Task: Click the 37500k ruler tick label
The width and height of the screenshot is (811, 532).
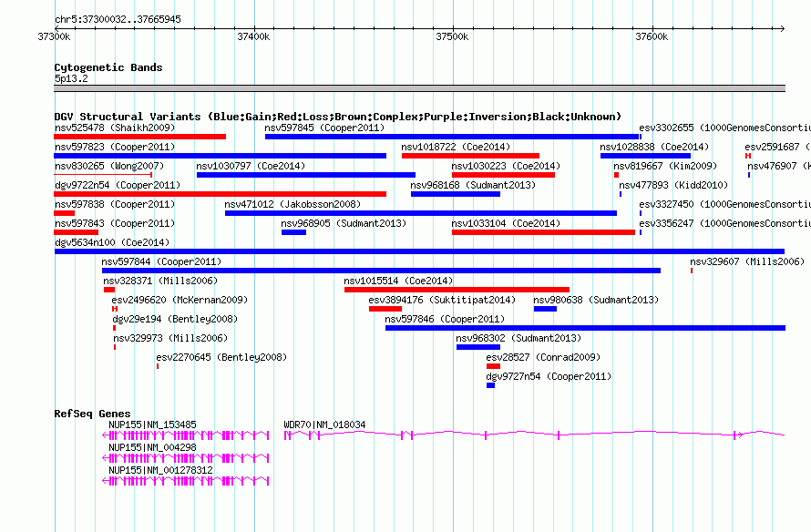Action: tap(452, 36)
